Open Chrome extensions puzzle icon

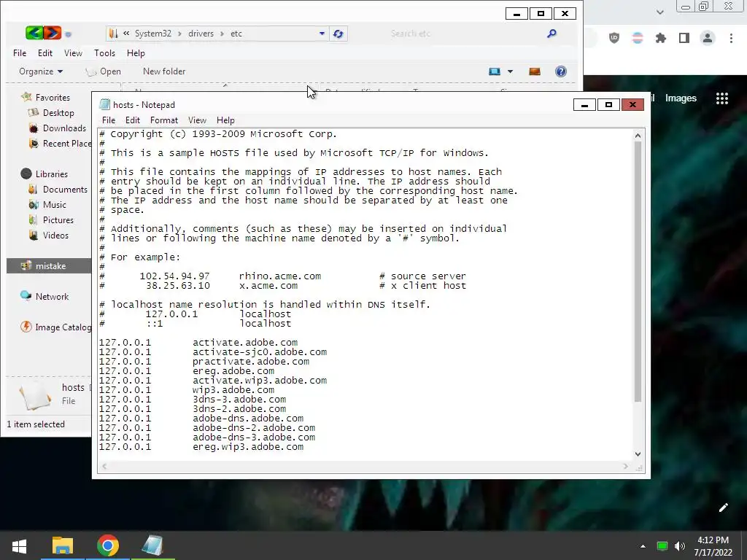(x=661, y=38)
